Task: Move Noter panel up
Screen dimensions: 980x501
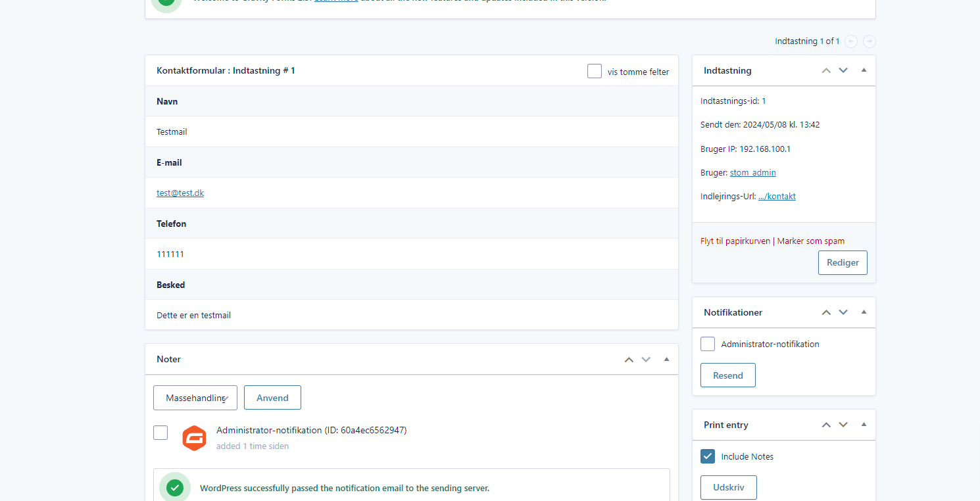Action: 629,359
